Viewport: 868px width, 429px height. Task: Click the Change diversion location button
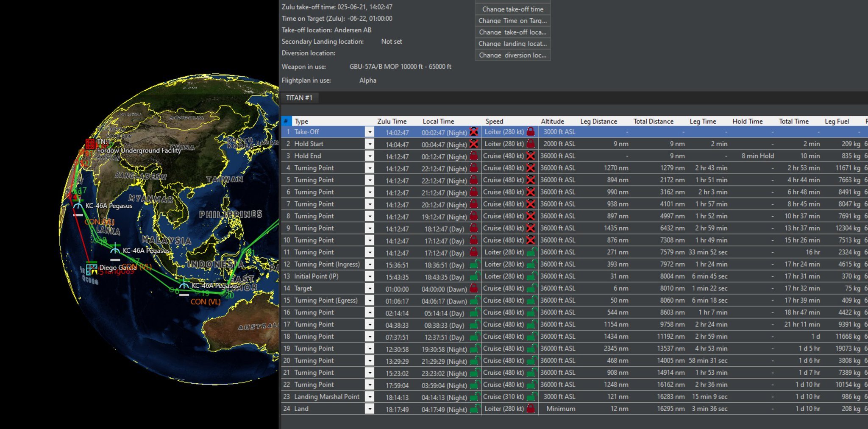[x=513, y=55]
